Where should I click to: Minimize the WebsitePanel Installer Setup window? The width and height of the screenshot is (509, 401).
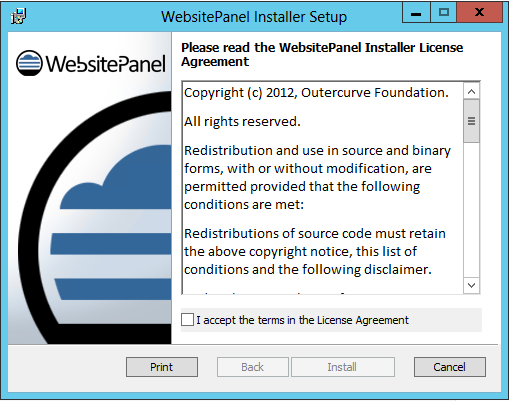point(416,13)
